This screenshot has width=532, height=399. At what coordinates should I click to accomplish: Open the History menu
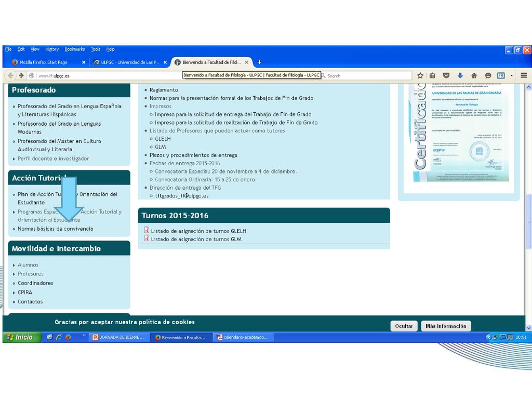[x=52, y=49]
